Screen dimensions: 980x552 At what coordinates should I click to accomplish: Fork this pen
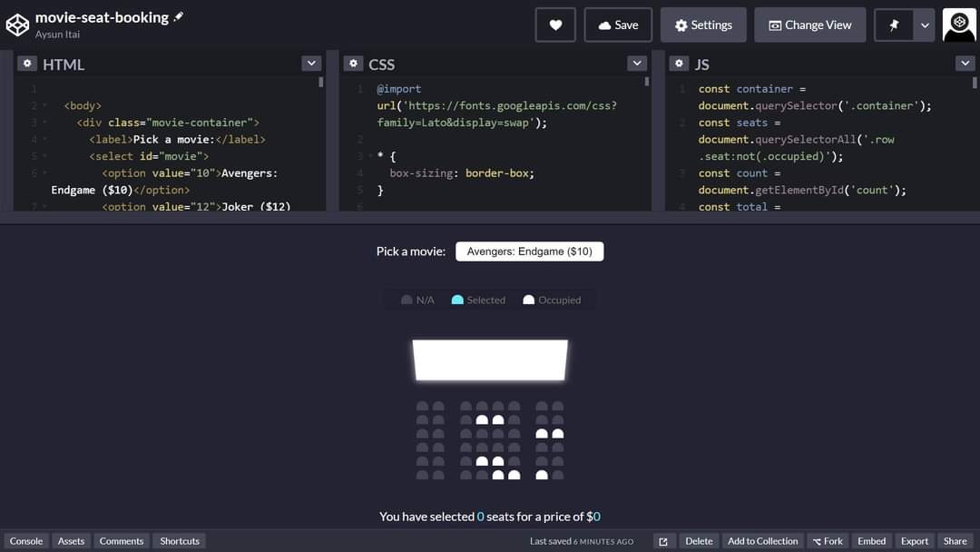click(x=827, y=540)
